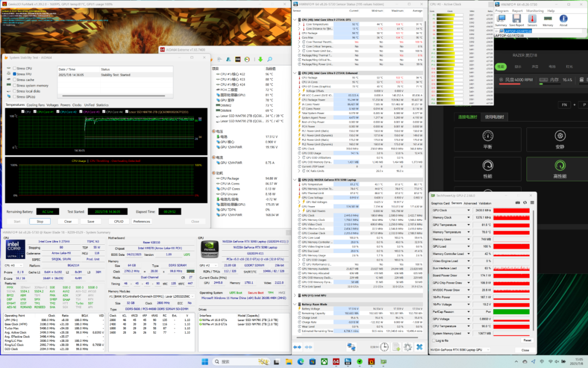Open HWiNFO sensor settings gear icon
This screenshot has width=588, height=368.
coord(408,347)
